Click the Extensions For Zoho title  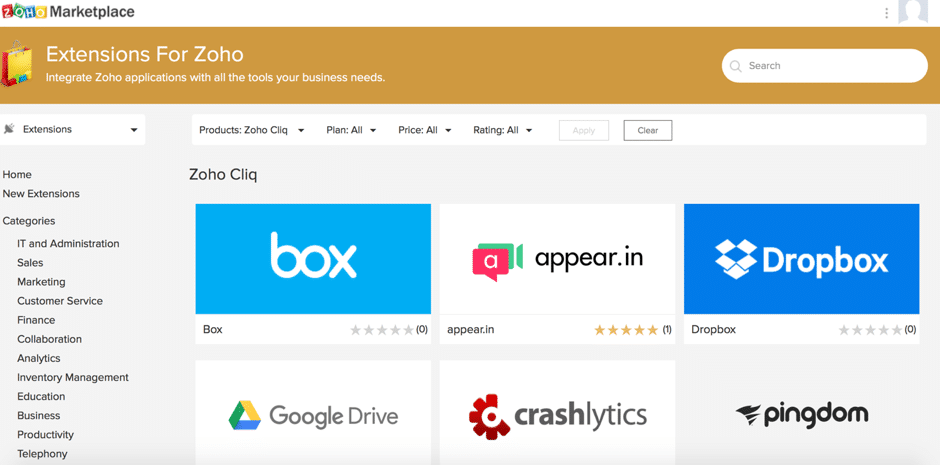coord(145,55)
